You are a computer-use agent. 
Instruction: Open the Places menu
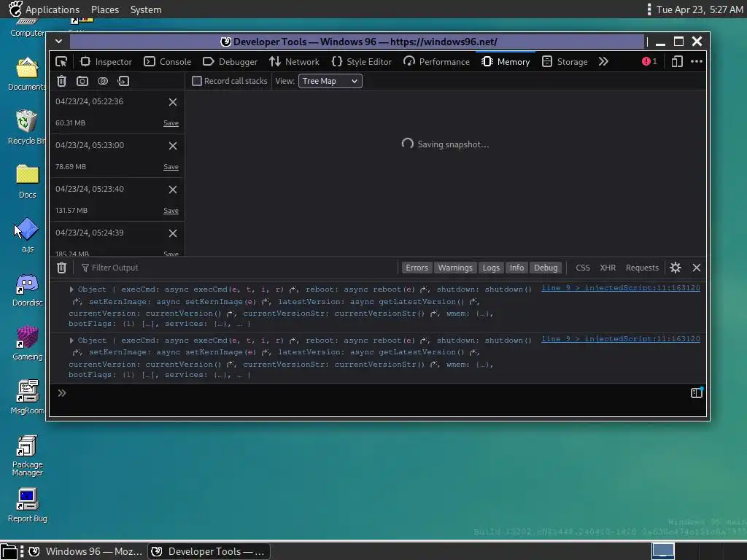[105, 9]
